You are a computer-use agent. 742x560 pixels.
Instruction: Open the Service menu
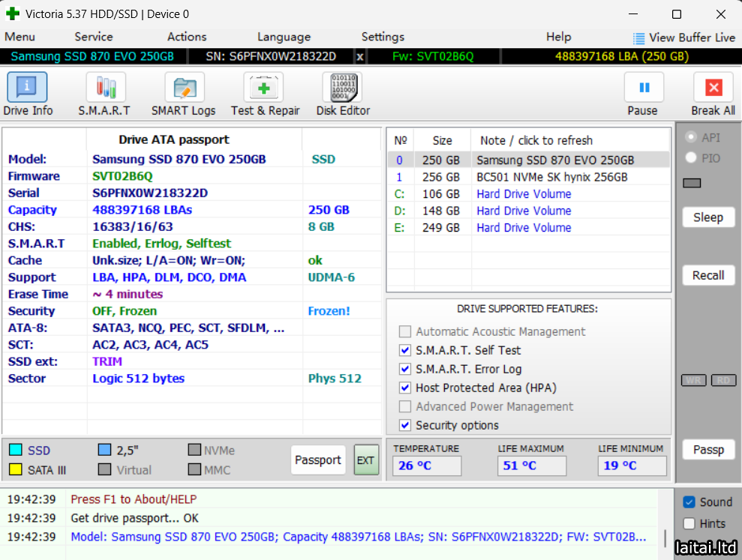click(94, 37)
